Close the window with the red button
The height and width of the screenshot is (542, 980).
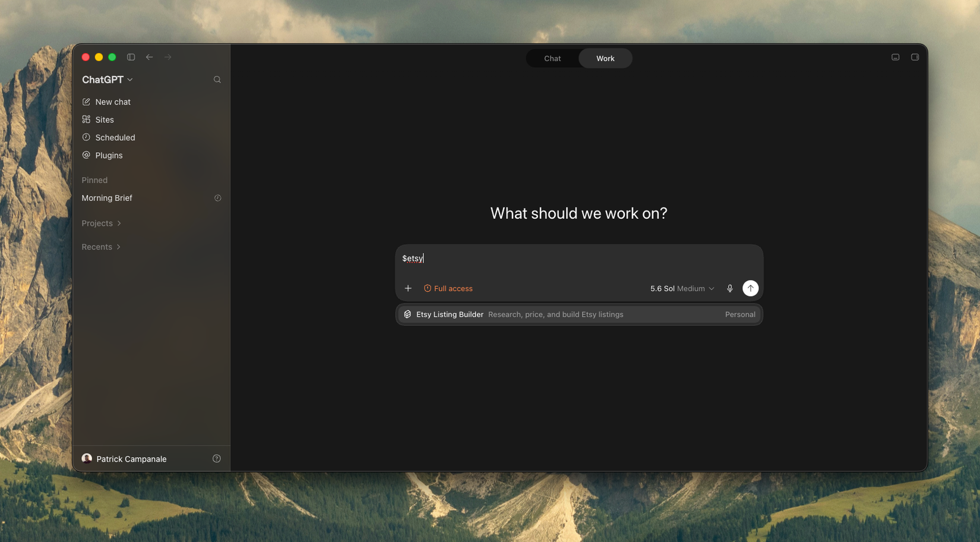[x=86, y=57]
